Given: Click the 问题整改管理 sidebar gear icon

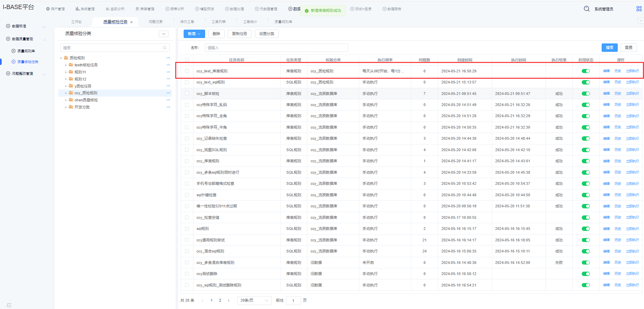Looking at the screenshot, I should tap(8, 73).
